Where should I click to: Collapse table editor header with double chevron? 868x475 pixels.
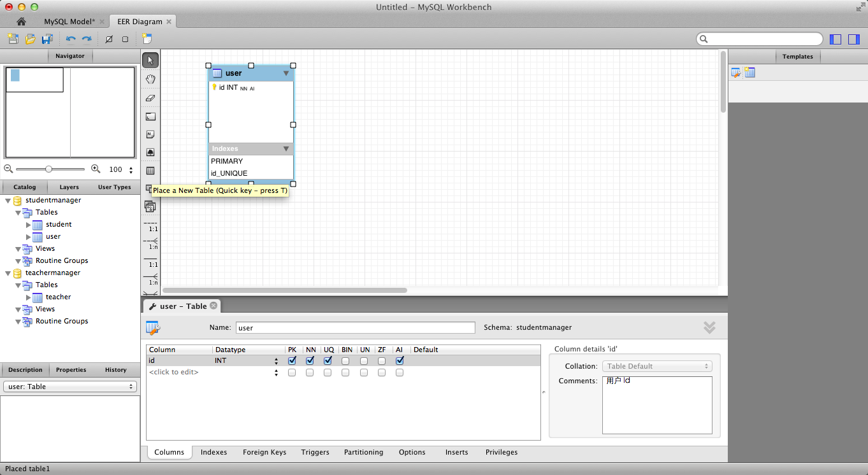(x=709, y=328)
